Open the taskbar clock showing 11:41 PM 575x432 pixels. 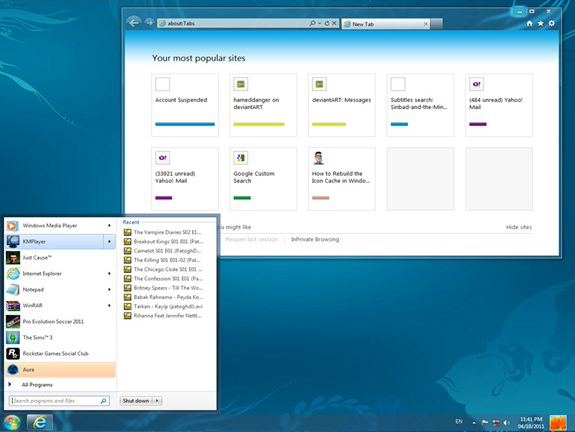pos(531,422)
